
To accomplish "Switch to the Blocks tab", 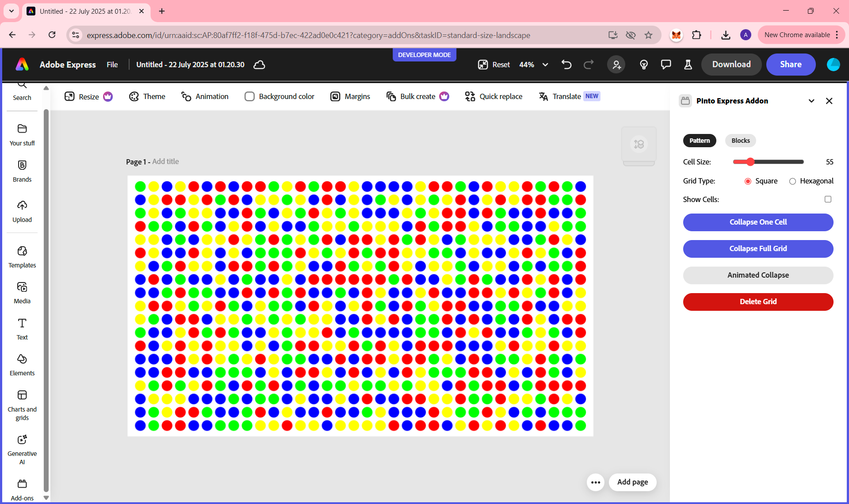I will 740,141.
